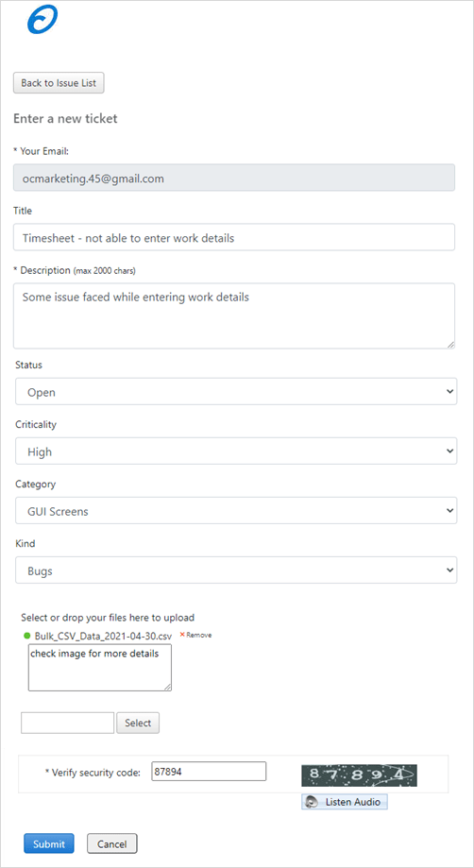474x868 pixels.
Task: Go back to the issue list
Action: [x=59, y=83]
